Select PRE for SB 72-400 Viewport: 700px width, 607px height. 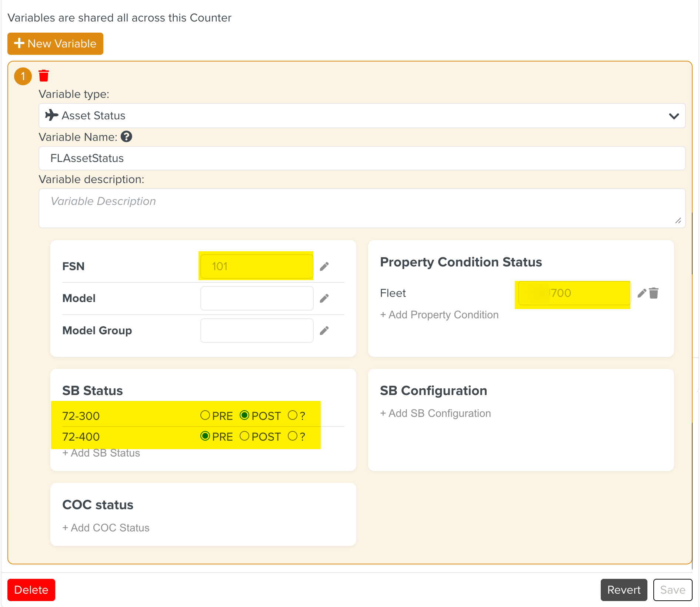[x=205, y=436]
